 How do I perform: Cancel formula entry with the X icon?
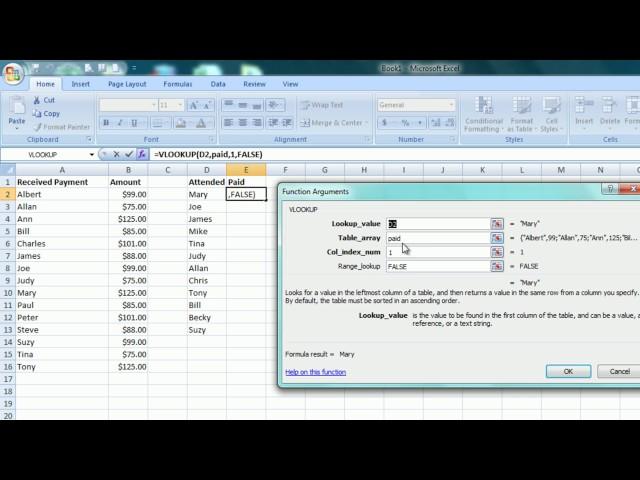[x=116, y=155]
